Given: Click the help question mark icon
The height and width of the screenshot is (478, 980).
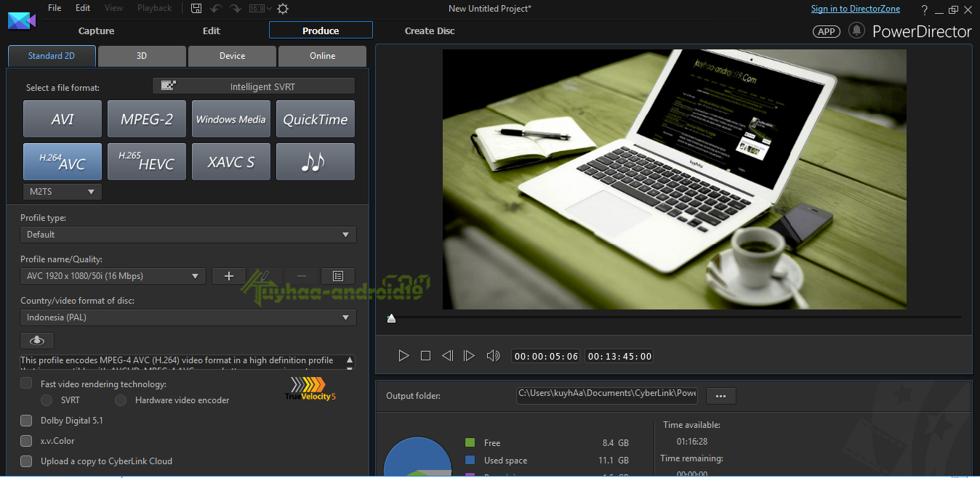Looking at the screenshot, I should point(924,9).
